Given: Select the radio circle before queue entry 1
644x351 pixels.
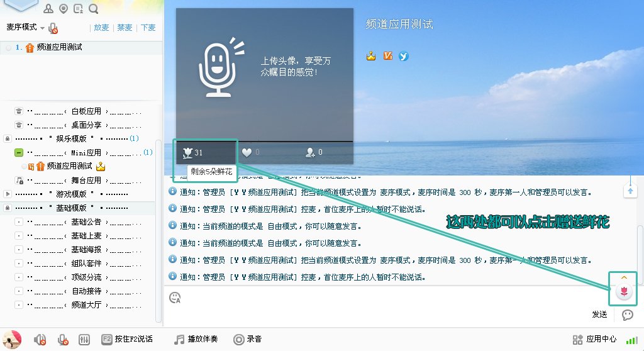Looking at the screenshot, I should [x=8, y=48].
